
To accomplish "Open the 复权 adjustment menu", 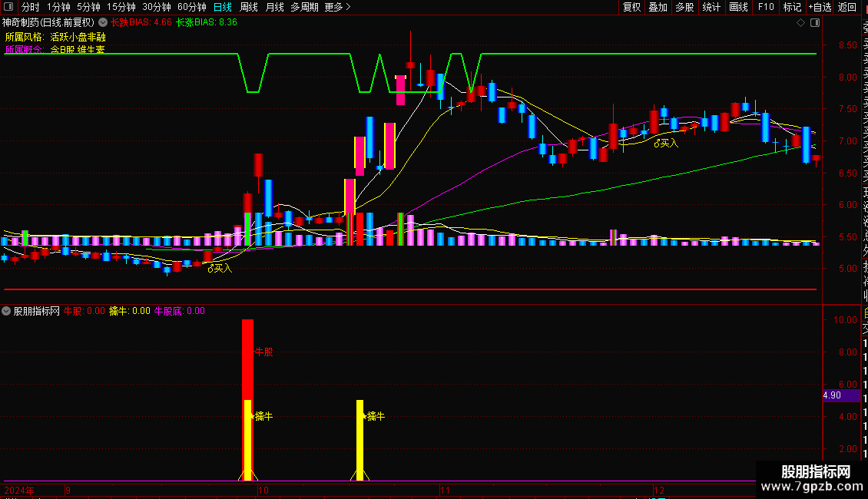I will tap(631, 7).
